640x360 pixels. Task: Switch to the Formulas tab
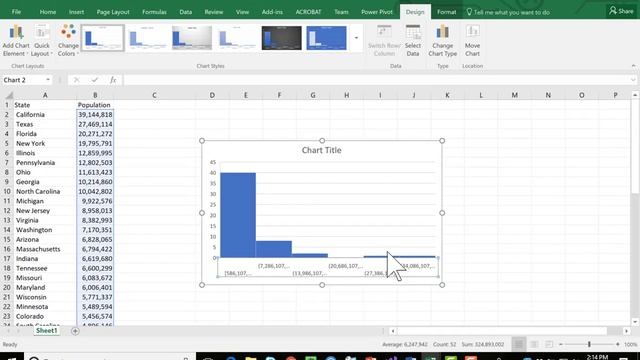[x=154, y=12]
